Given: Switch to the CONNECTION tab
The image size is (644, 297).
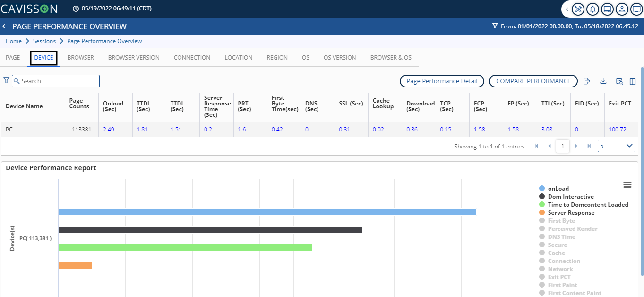Looking at the screenshot, I should click(192, 58).
